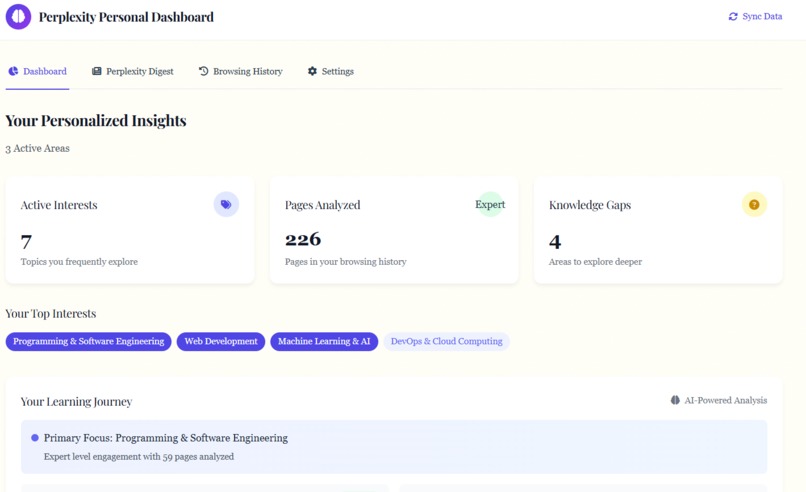Click the Settings gear icon
The image size is (806, 492).
[x=312, y=71]
